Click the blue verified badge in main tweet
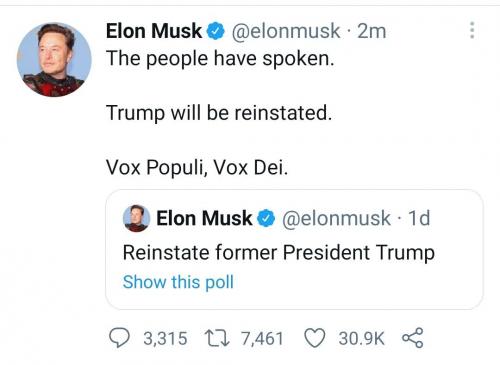Viewport: 500px width, 365px height. click(216, 31)
